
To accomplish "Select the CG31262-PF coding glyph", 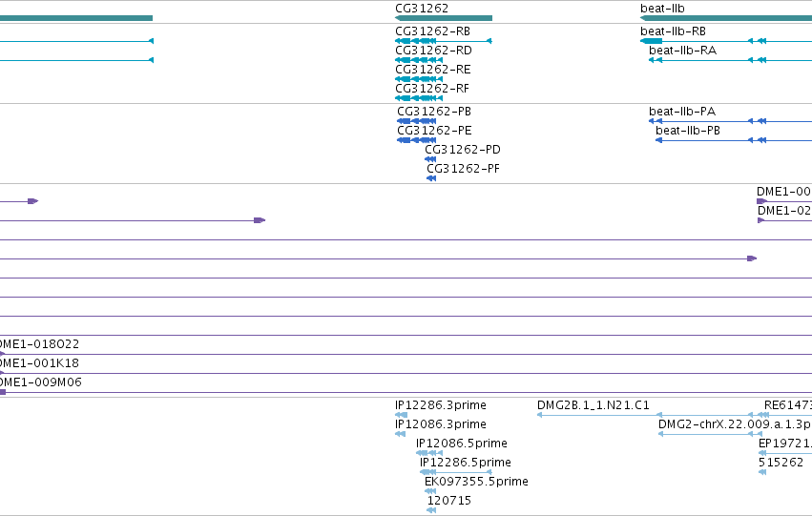I will pyautogui.click(x=431, y=178).
